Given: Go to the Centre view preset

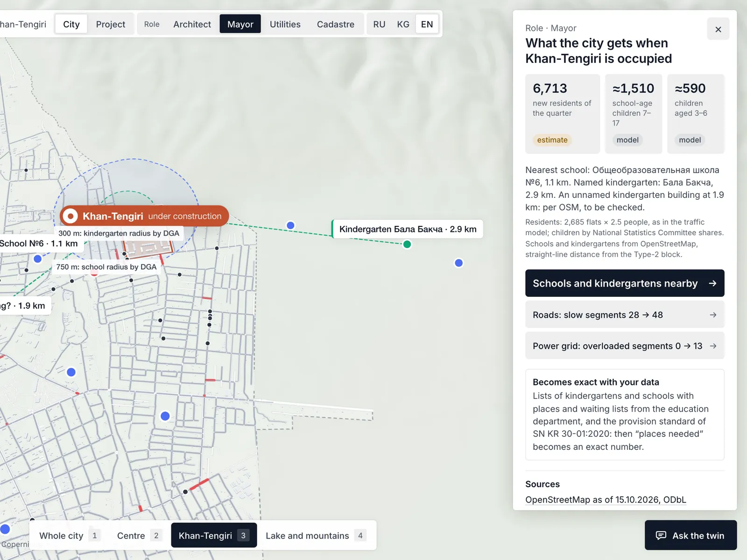Looking at the screenshot, I should point(140,535).
